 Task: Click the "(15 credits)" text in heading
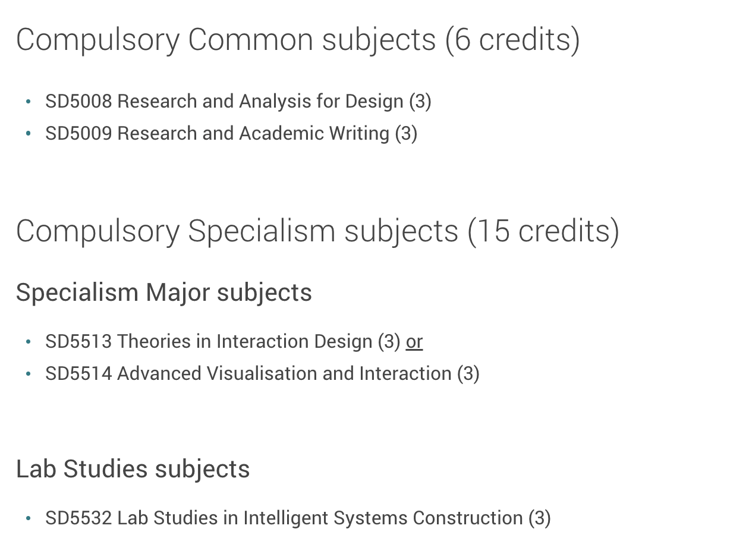click(543, 231)
